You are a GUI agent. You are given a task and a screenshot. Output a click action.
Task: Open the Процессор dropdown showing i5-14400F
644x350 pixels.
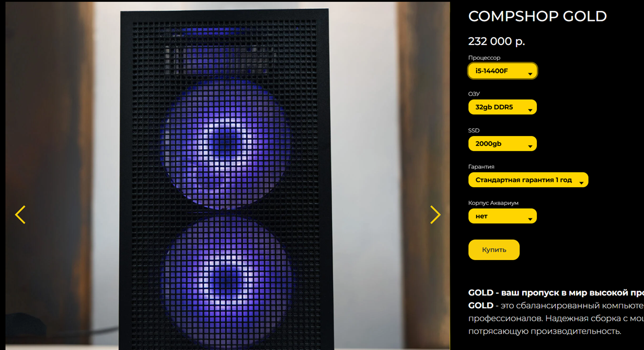tap(502, 71)
